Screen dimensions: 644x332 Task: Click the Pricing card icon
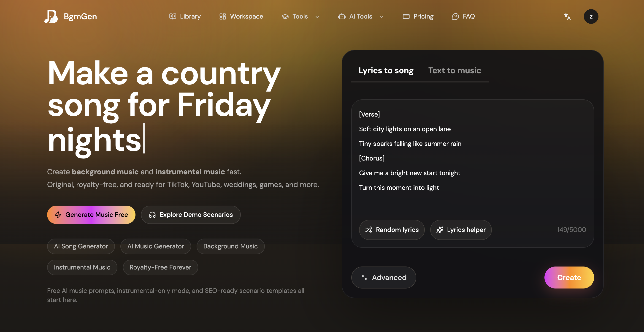point(406,16)
